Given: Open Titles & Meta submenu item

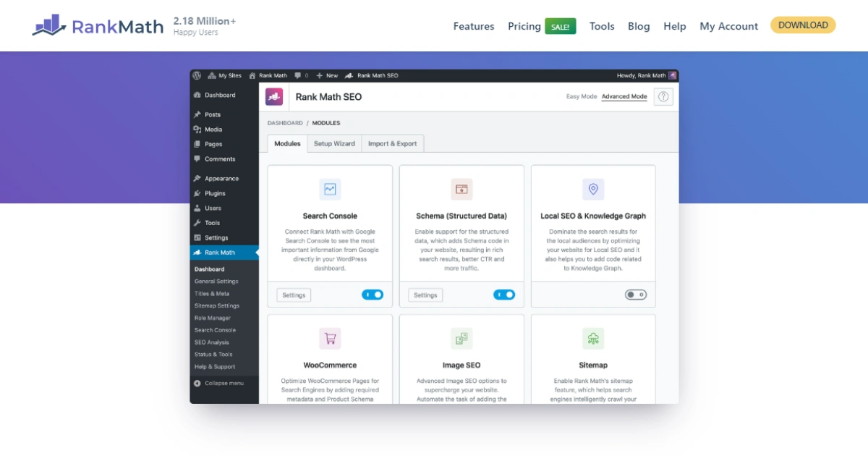Looking at the screenshot, I should pyautogui.click(x=212, y=294).
